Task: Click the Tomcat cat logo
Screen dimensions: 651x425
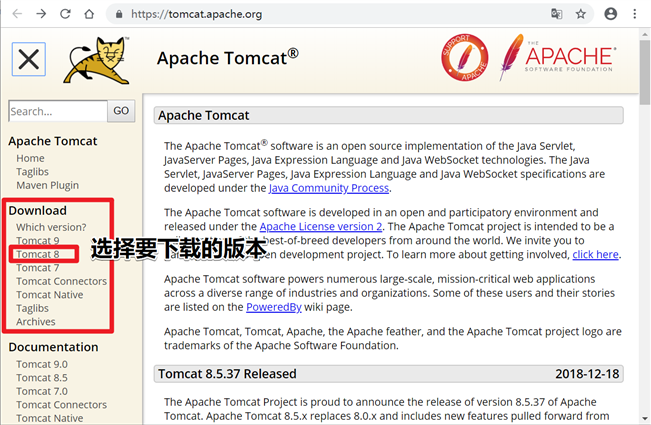Action: tap(98, 61)
